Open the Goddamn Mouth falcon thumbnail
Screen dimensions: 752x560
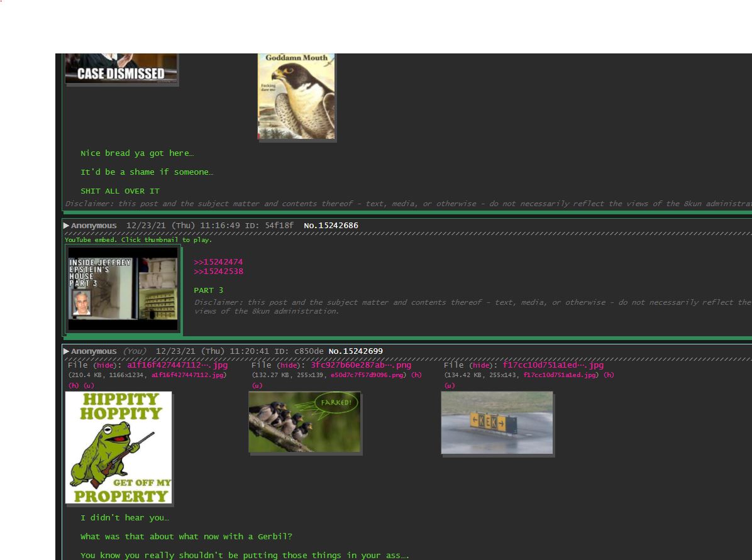pyautogui.click(x=296, y=96)
